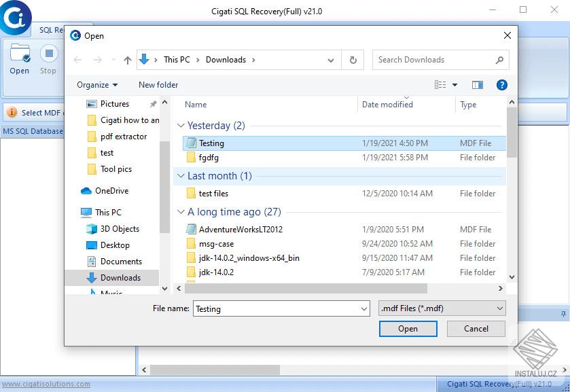The width and height of the screenshot is (570, 392).
Task: Collapse A long time ago (27) group
Action: tap(181, 212)
